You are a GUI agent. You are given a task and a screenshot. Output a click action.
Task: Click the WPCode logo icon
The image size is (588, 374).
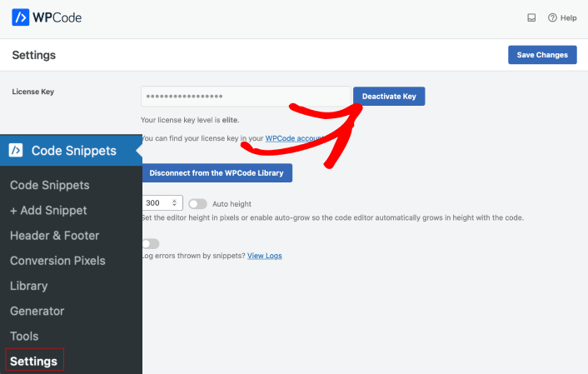click(20, 17)
